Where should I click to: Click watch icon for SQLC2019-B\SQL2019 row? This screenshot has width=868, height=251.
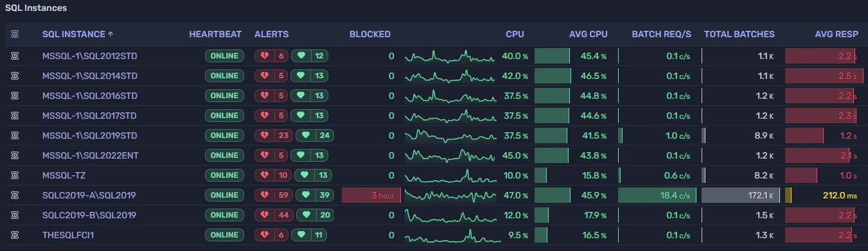tap(15, 215)
